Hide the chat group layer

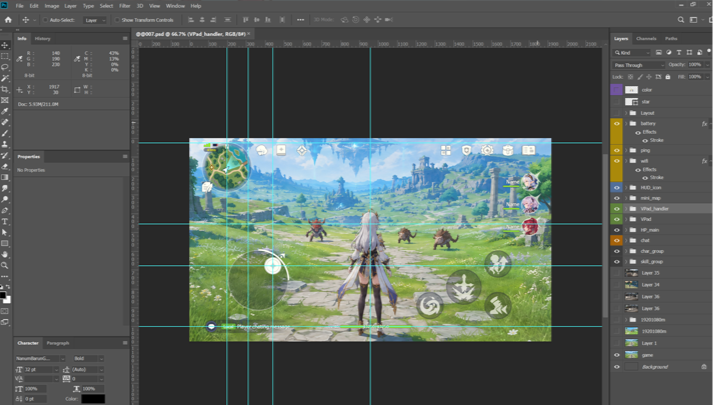617,240
